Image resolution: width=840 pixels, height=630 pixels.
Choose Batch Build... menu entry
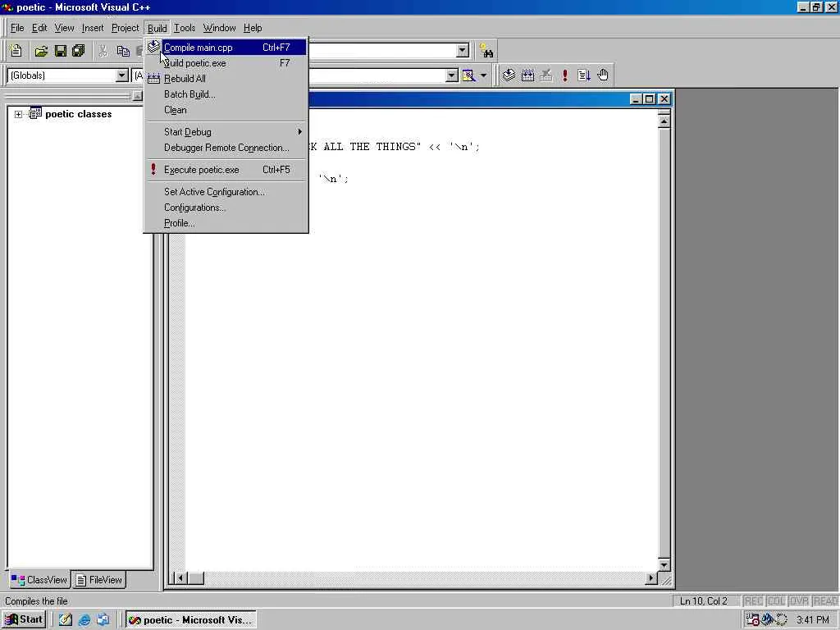[x=226, y=94]
